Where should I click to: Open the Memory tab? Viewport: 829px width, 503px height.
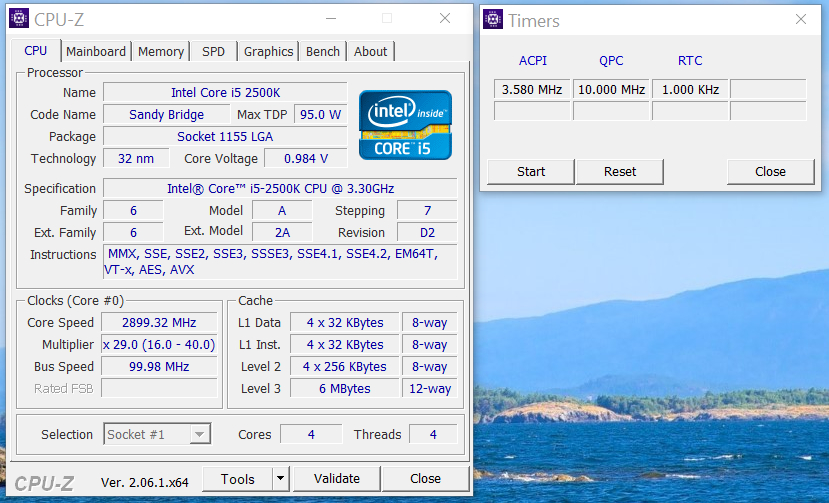[x=161, y=51]
